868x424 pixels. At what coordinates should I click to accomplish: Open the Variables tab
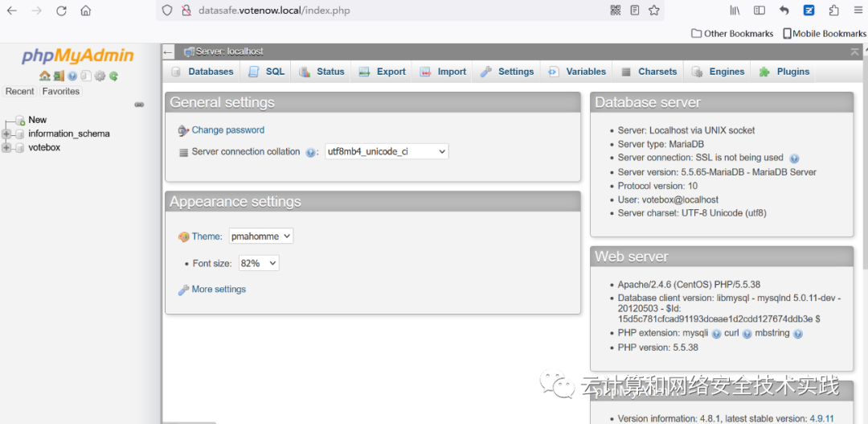(577, 72)
